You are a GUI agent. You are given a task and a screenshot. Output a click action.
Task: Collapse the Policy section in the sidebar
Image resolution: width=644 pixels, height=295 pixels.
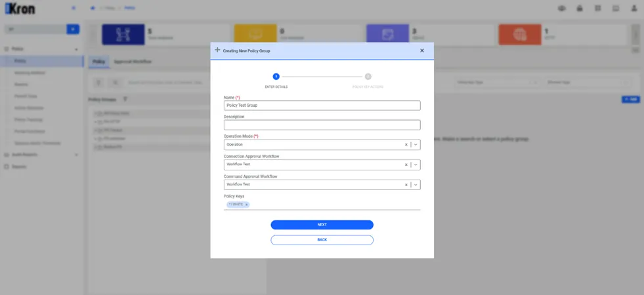pyautogui.click(x=76, y=49)
